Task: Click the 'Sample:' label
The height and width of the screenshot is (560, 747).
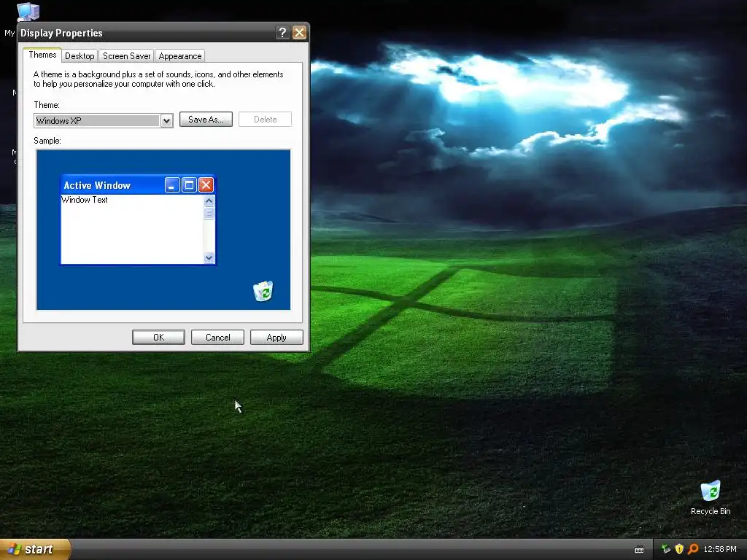Action: point(47,141)
